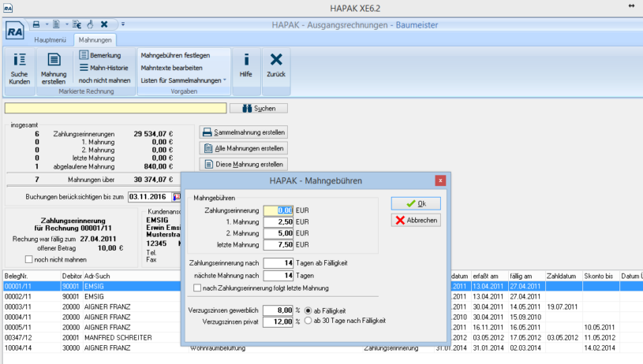
Task: Open Bemerkung in the ribbon
Action: tap(101, 55)
